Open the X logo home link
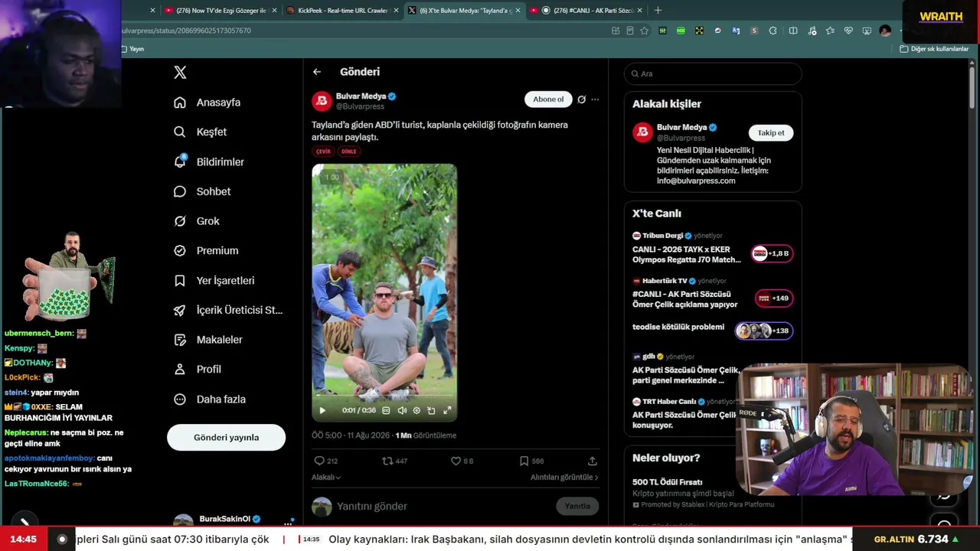 (180, 73)
